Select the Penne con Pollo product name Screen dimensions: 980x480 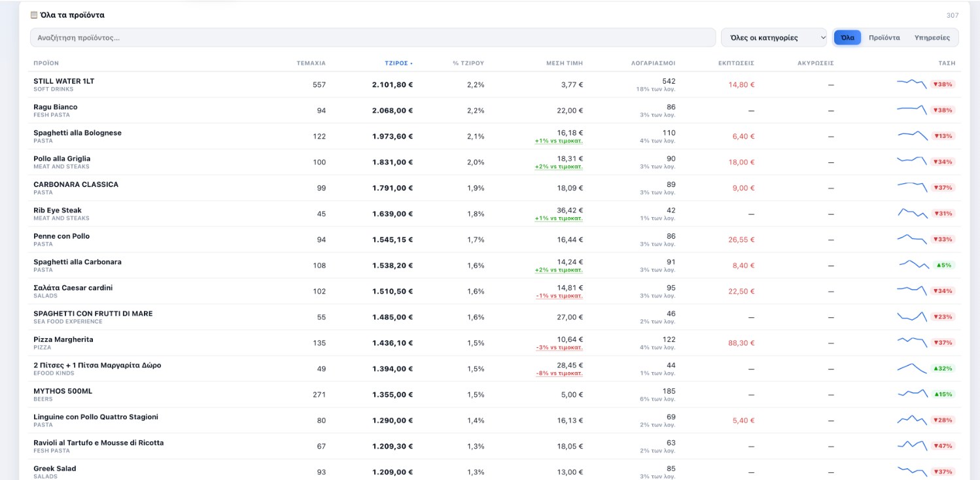pos(61,236)
